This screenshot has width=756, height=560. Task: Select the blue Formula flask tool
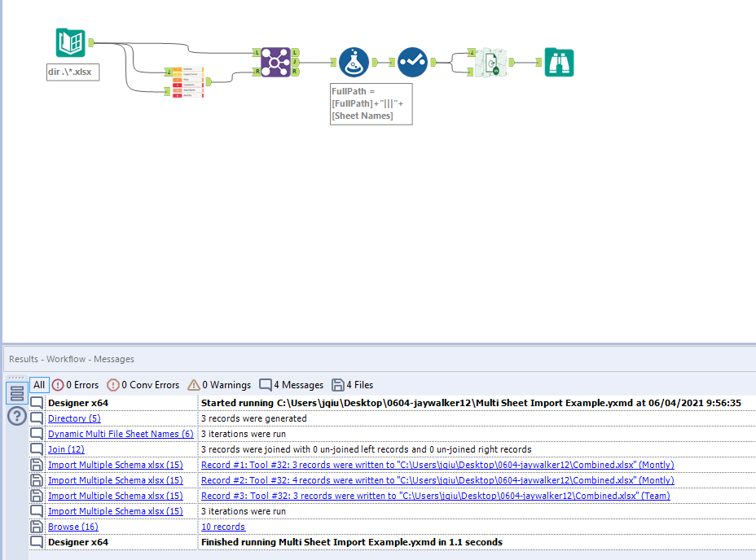pos(354,62)
